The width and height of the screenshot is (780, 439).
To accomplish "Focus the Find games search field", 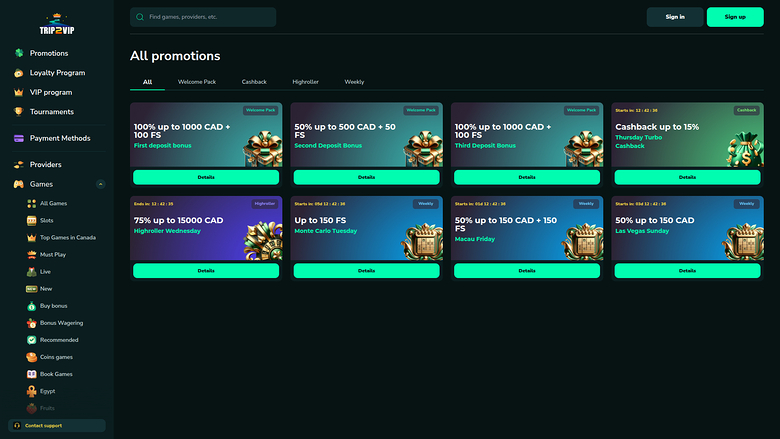I will (x=203, y=17).
